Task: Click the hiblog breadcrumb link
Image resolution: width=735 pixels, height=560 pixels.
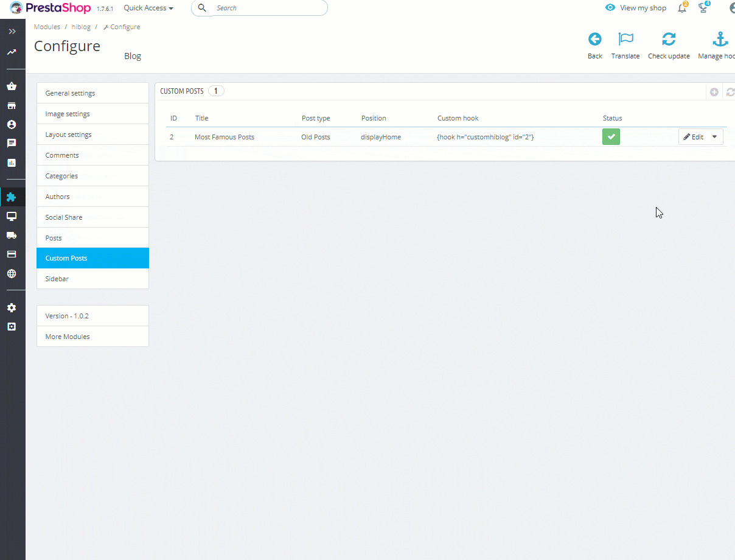Action: [x=80, y=27]
